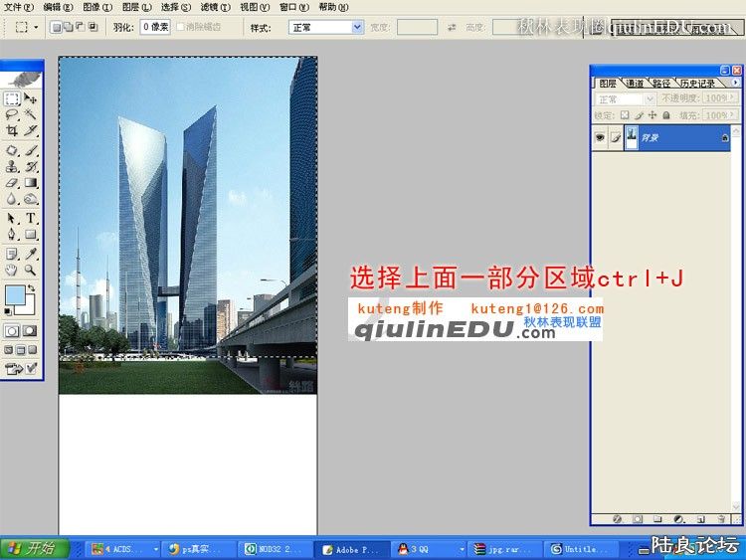Select the Eraser tool
This screenshot has height=560, width=746.
[x=12, y=183]
